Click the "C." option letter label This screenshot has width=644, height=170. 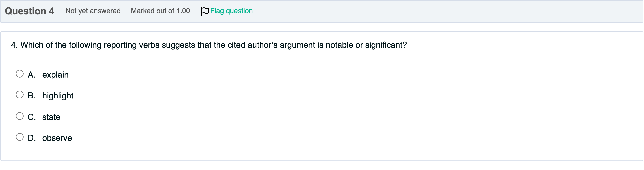click(x=32, y=117)
